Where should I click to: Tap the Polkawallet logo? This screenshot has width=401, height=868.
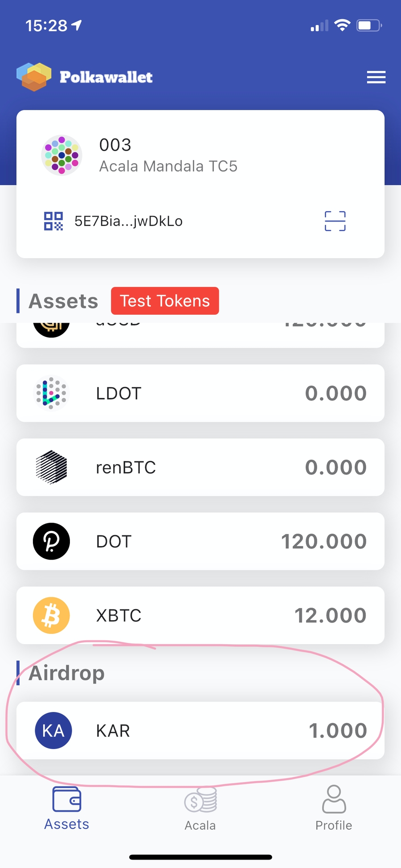[x=34, y=77]
